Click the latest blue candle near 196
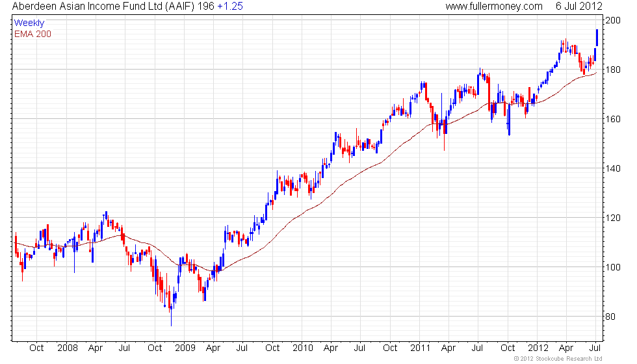 point(597,38)
